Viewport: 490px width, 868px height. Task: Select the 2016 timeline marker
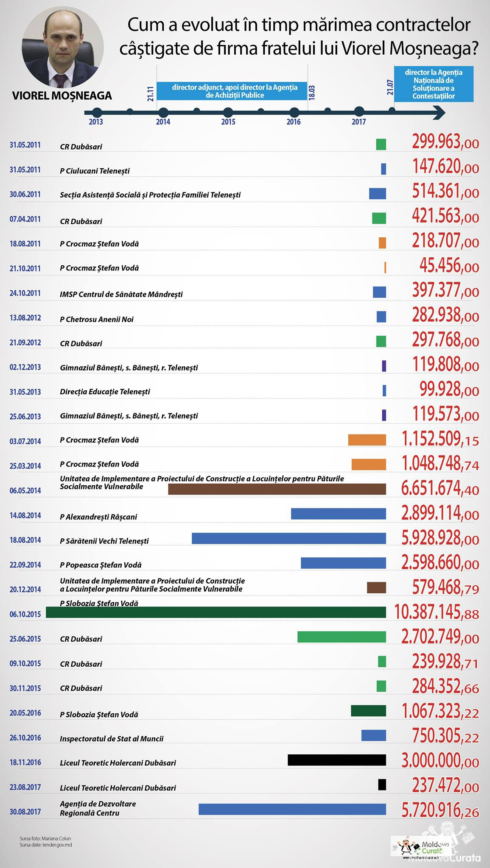point(294,112)
